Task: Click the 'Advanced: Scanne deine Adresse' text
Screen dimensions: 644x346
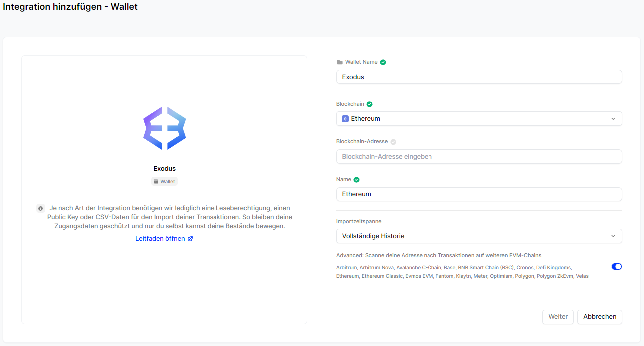Action: 438,255
